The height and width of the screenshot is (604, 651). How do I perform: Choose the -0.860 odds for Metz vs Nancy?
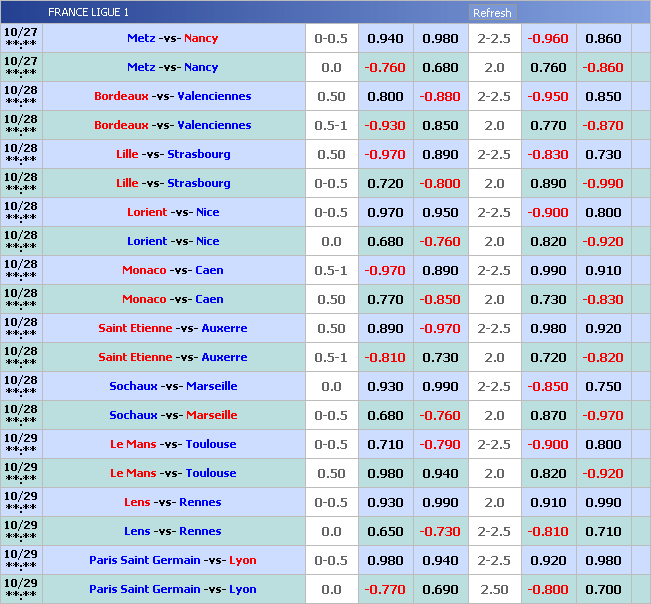603,67
